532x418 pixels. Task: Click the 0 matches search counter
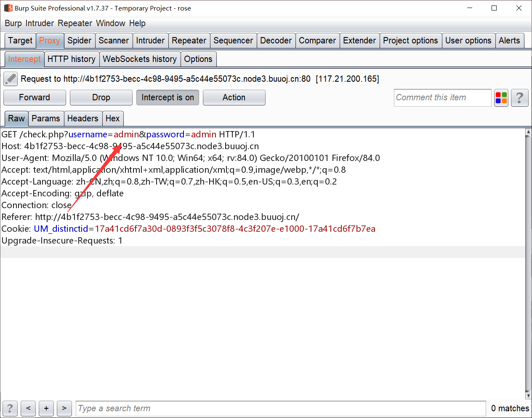(x=510, y=408)
